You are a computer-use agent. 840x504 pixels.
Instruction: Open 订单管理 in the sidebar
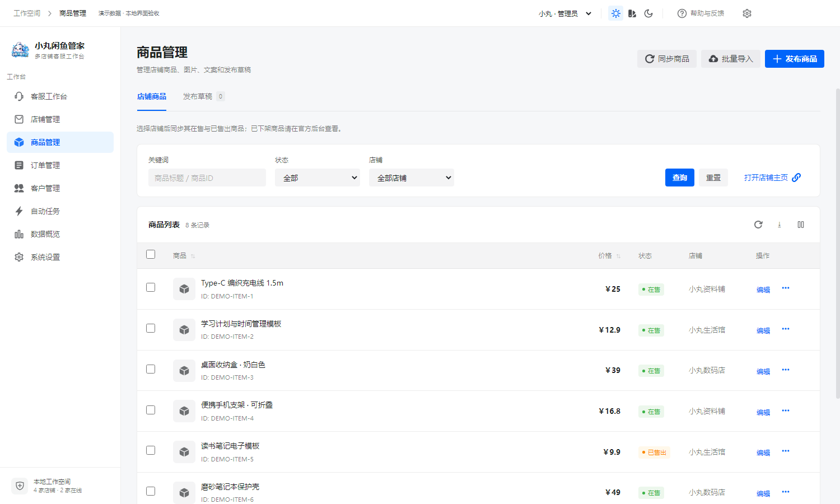pos(60,165)
